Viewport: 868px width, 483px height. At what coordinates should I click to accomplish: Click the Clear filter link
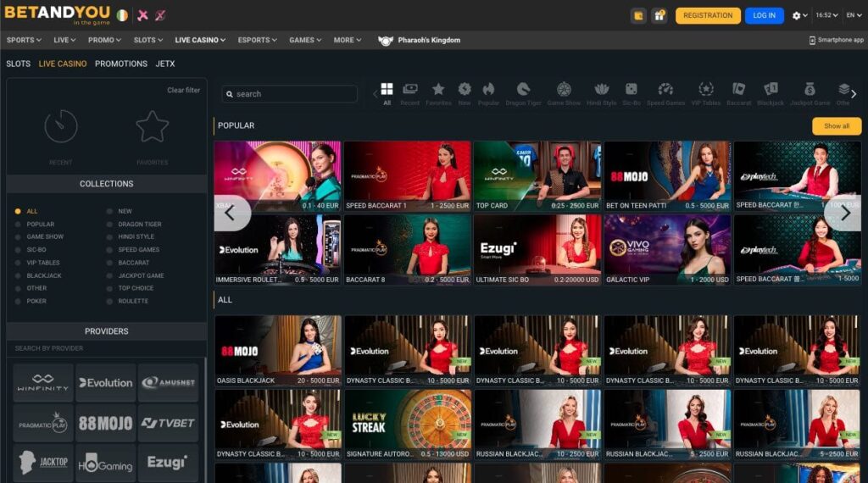(183, 90)
